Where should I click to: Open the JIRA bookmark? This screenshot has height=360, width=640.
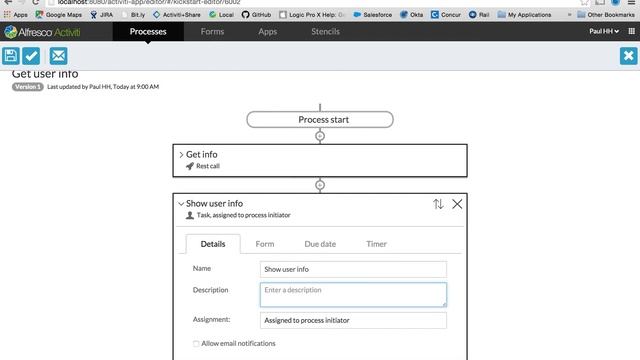tap(102, 15)
